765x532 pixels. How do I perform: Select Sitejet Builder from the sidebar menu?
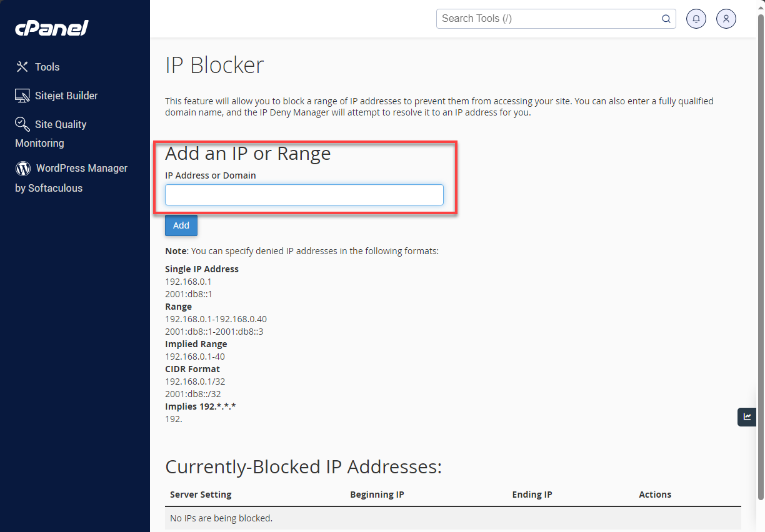coord(66,95)
